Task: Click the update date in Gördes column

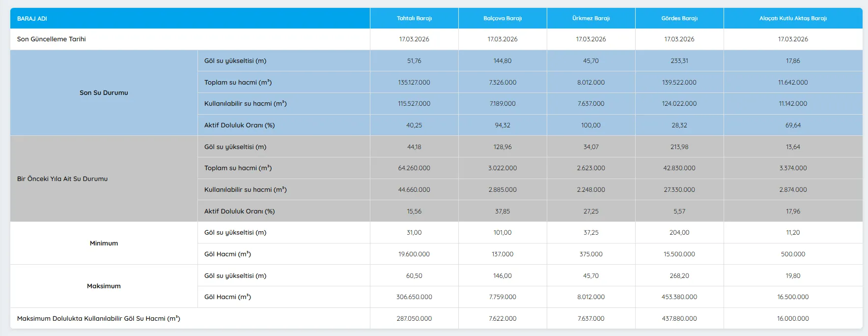Action: 679,39
